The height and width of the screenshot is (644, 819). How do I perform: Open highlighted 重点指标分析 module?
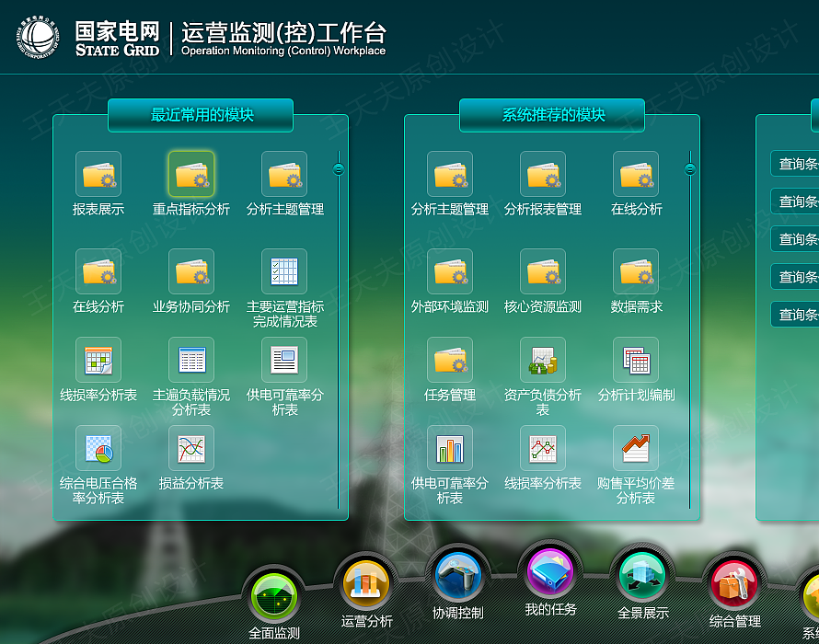pyautogui.click(x=191, y=175)
